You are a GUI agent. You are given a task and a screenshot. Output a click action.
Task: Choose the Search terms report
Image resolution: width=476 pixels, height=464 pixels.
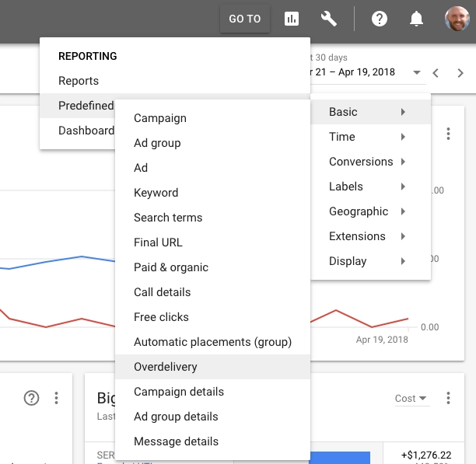pyautogui.click(x=212, y=218)
